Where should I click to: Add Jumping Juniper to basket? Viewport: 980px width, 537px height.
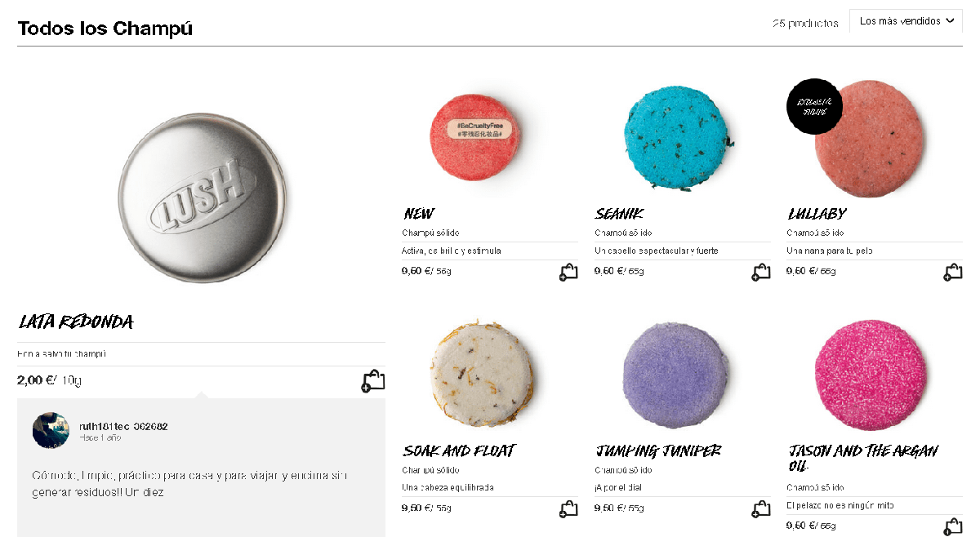[760, 509]
